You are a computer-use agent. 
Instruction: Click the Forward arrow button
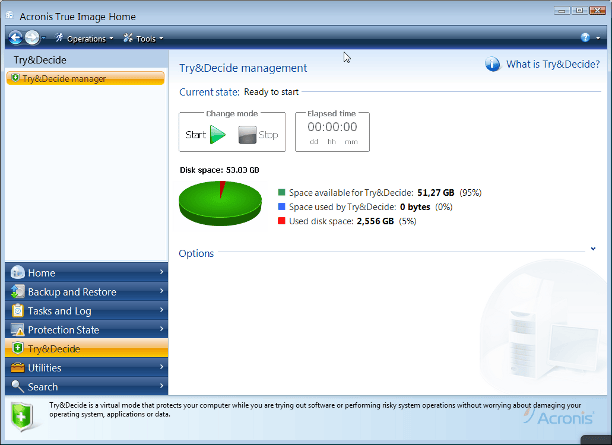coord(32,38)
